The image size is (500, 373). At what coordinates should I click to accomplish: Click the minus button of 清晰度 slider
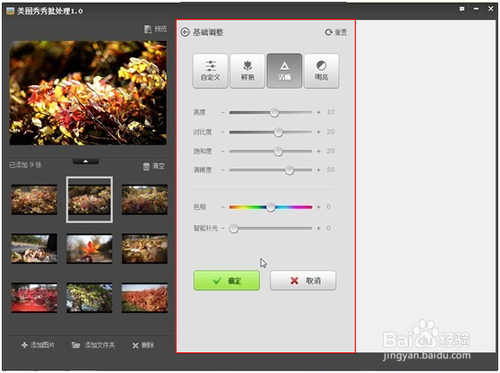[x=223, y=170]
